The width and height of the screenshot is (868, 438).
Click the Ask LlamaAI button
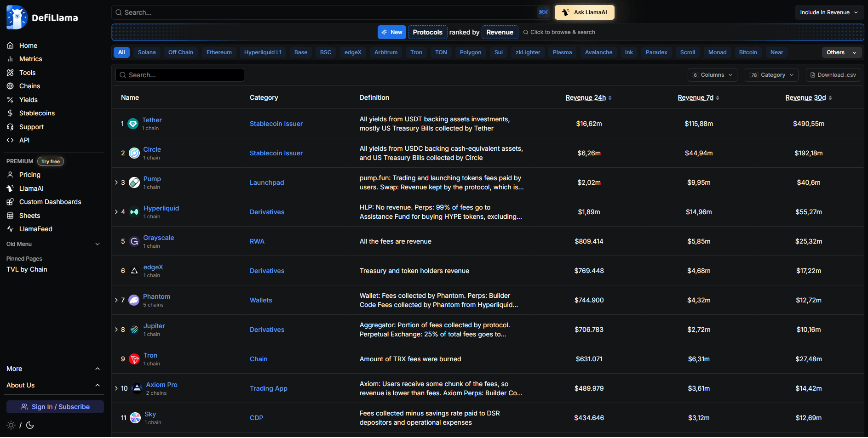pyautogui.click(x=584, y=12)
